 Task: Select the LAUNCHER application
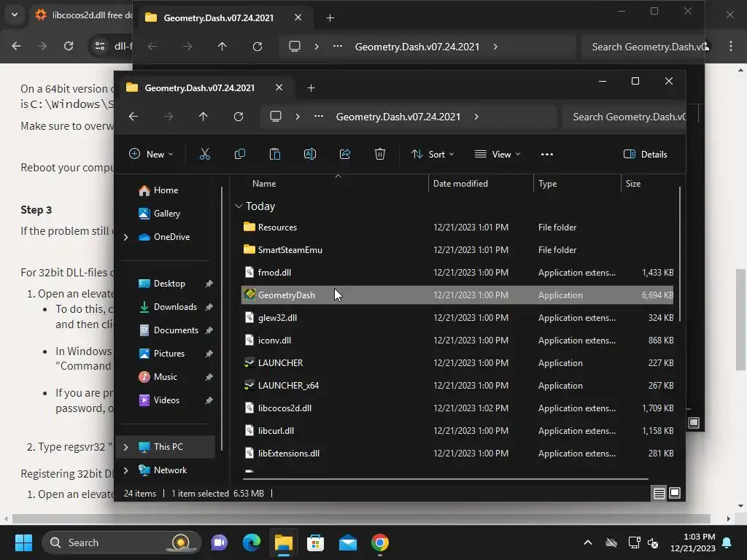click(457, 363)
